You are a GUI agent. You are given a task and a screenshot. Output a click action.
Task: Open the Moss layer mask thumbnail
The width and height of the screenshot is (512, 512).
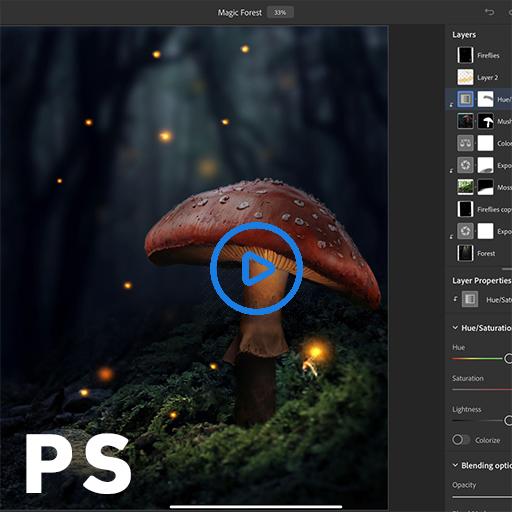click(485, 187)
